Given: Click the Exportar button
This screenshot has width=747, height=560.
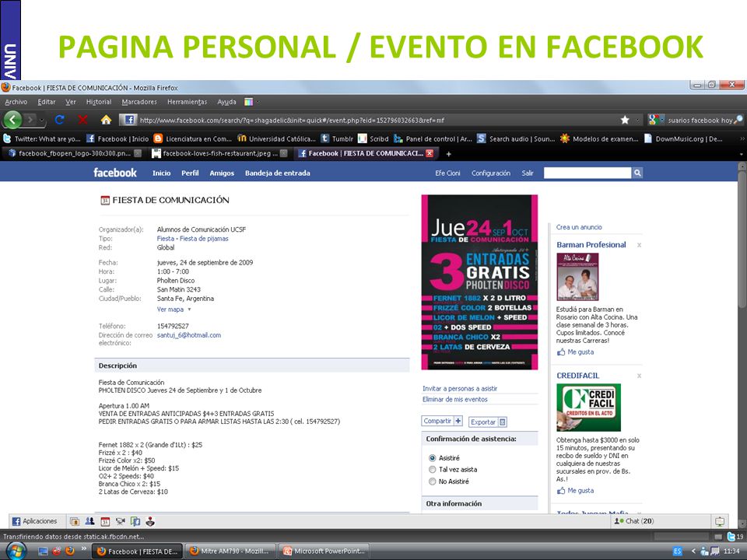Looking at the screenshot, I should tap(488, 422).
